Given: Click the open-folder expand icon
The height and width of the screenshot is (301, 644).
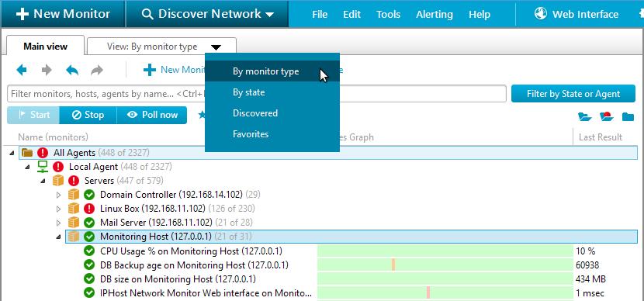Looking at the screenshot, I should pyautogui.click(x=585, y=116).
